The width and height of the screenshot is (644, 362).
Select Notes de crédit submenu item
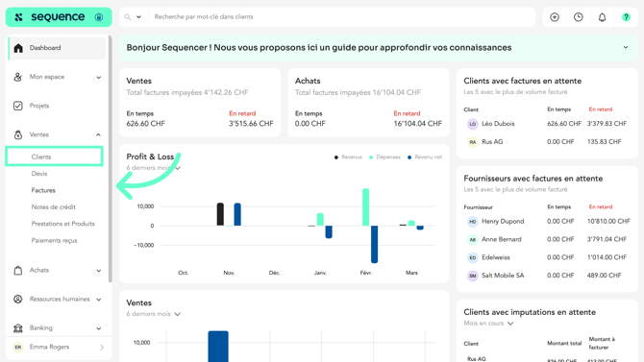pyautogui.click(x=54, y=207)
